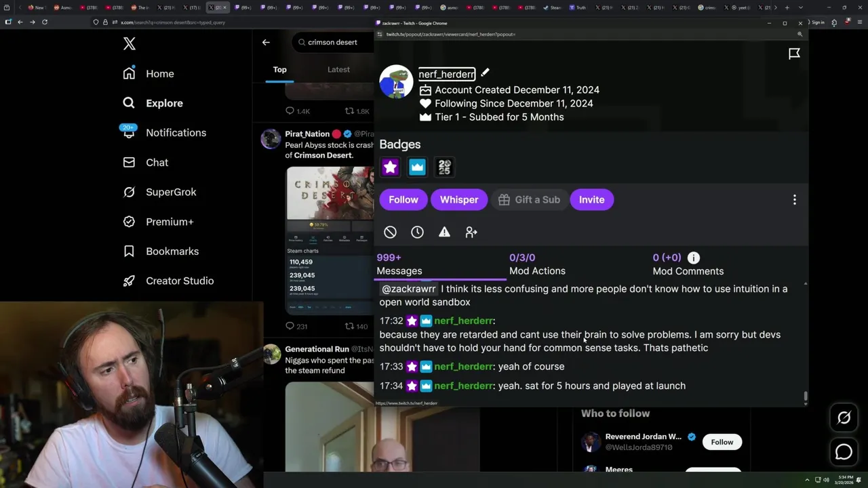Click the flag report icon
Screen dimensions: 868x488
coord(794,54)
